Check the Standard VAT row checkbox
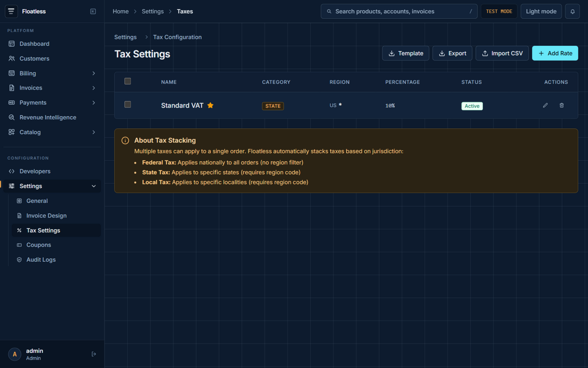The width and height of the screenshot is (588, 368). click(x=128, y=105)
